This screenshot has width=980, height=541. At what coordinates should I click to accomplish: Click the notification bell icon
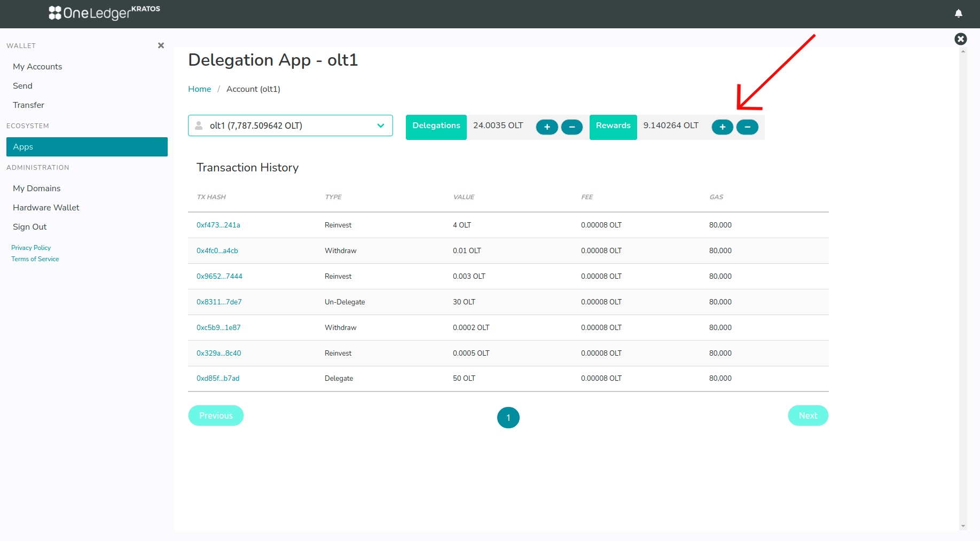pos(958,13)
